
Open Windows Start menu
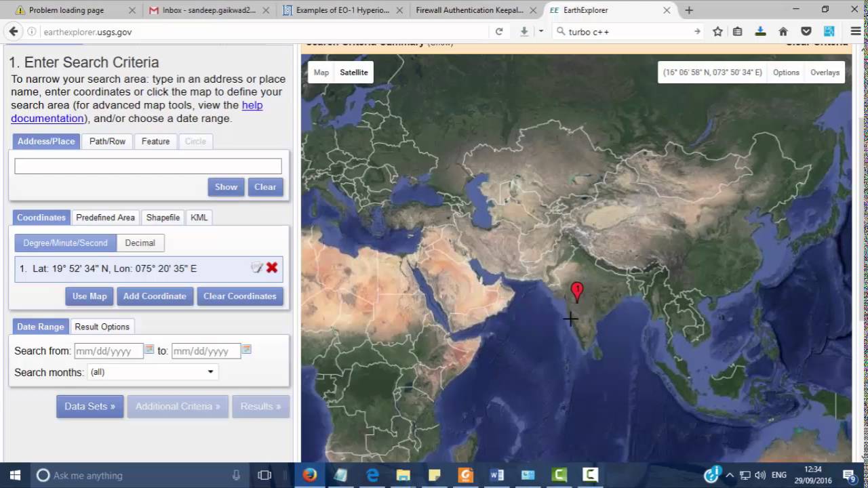point(15,475)
